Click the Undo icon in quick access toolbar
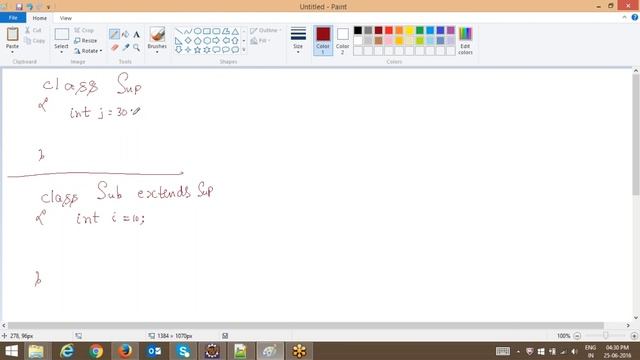 pyautogui.click(x=30, y=7)
